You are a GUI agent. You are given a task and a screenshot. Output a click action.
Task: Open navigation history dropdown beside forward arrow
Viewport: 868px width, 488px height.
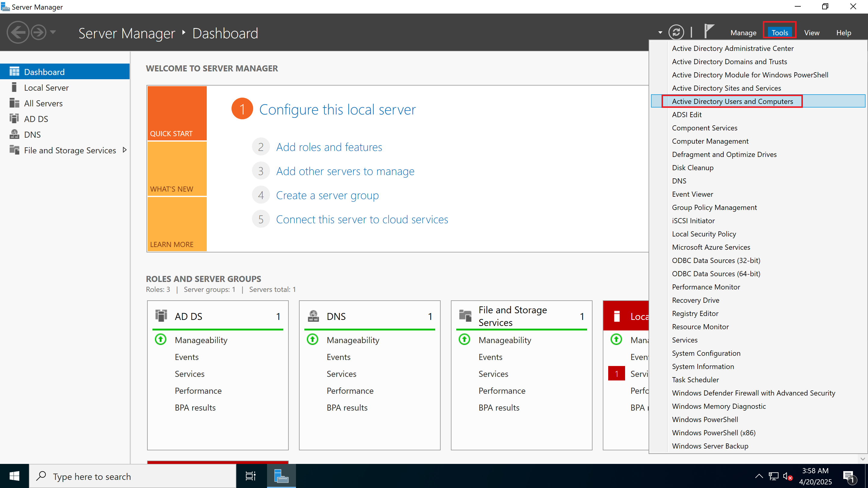pos(53,32)
